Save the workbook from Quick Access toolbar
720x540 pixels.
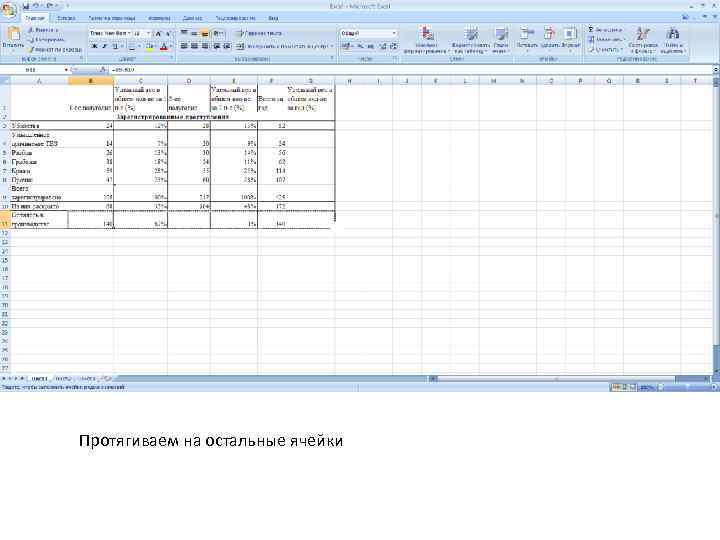pos(26,6)
